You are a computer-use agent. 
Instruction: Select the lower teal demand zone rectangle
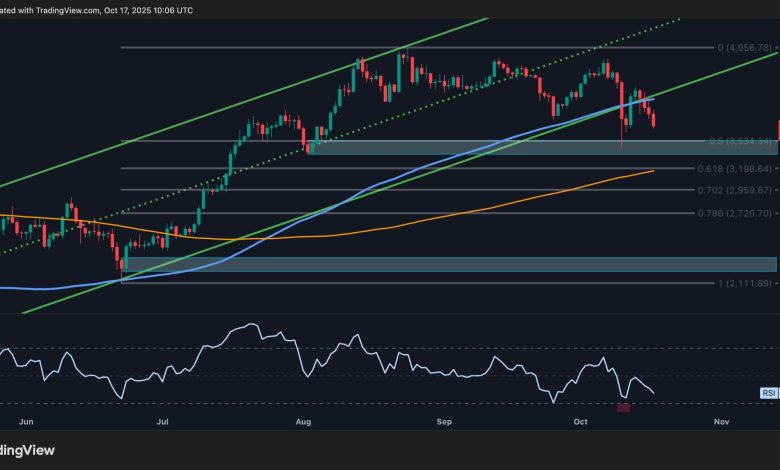[450, 264]
